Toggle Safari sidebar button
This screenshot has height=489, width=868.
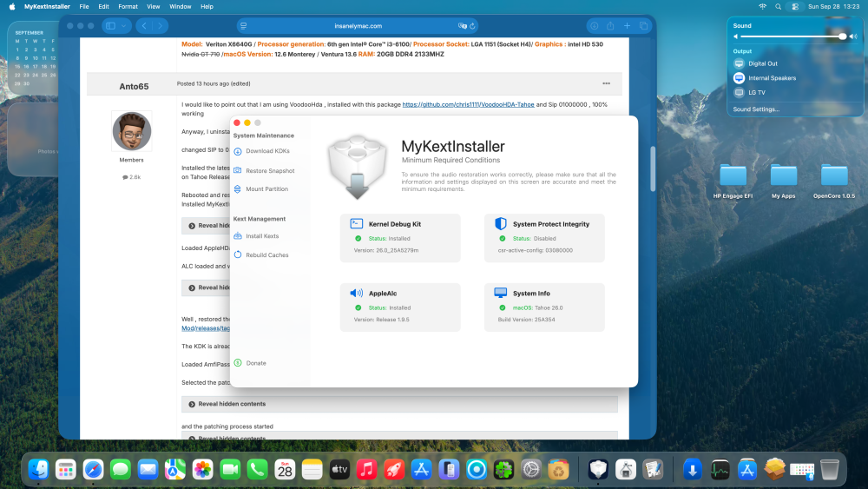[x=111, y=26]
